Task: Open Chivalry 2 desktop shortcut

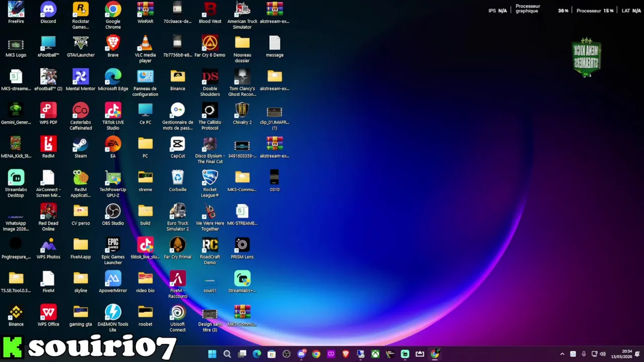Action: click(242, 114)
